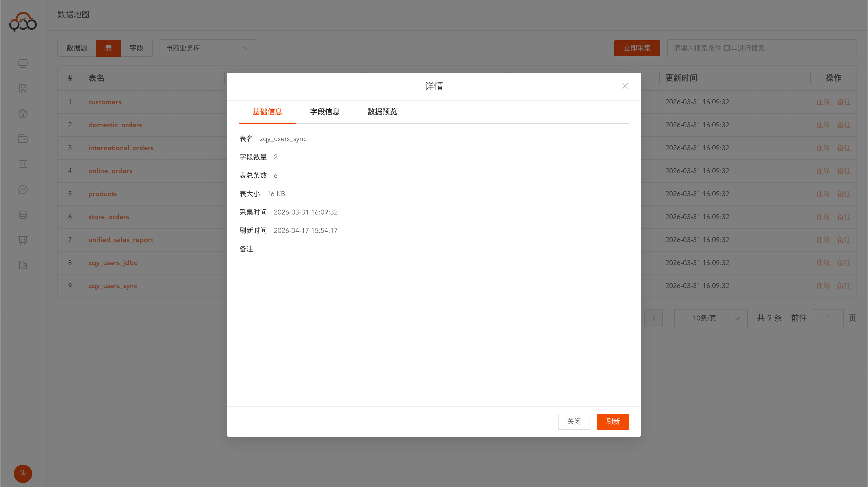Select the database stack sidebar icon
Viewport: 868px width, 487px height.
tap(23, 215)
